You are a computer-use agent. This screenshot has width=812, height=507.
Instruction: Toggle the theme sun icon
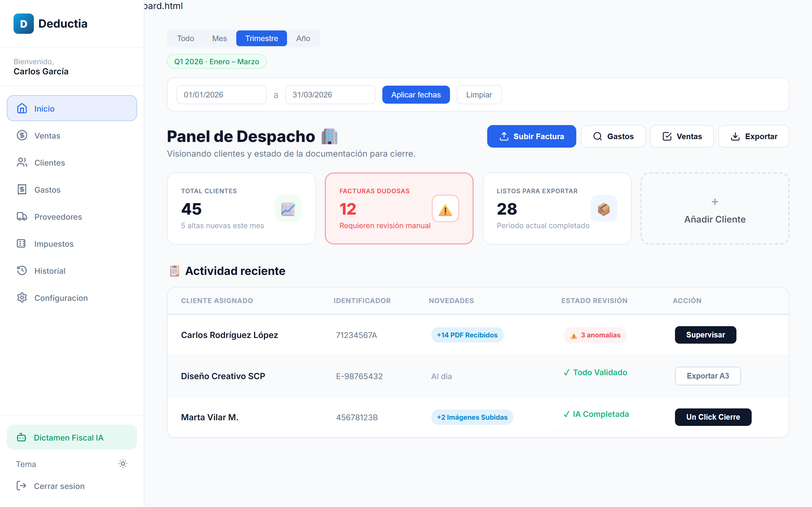tap(123, 464)
